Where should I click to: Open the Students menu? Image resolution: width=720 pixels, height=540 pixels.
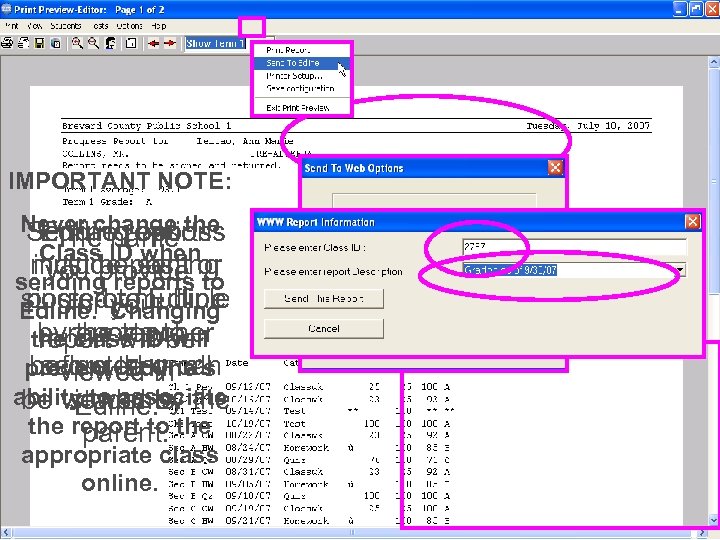coord(66,26)
